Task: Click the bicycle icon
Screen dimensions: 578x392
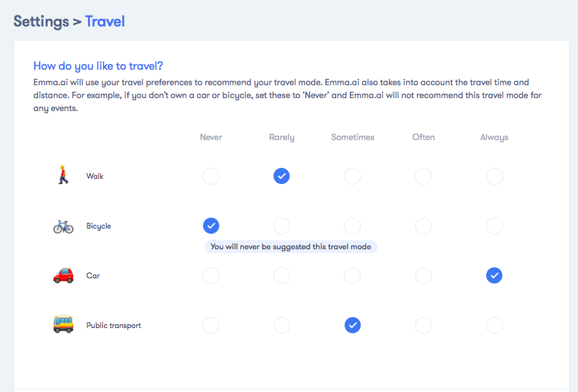Action: tap(63, 227)
